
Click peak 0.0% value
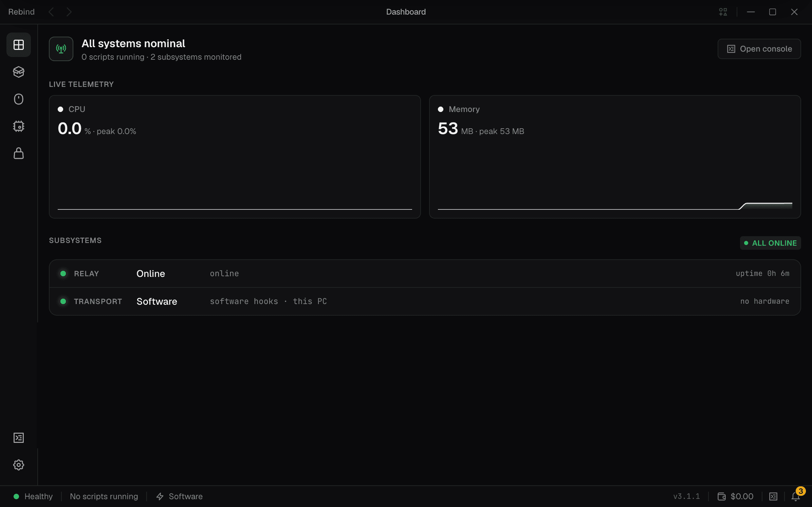116,131
